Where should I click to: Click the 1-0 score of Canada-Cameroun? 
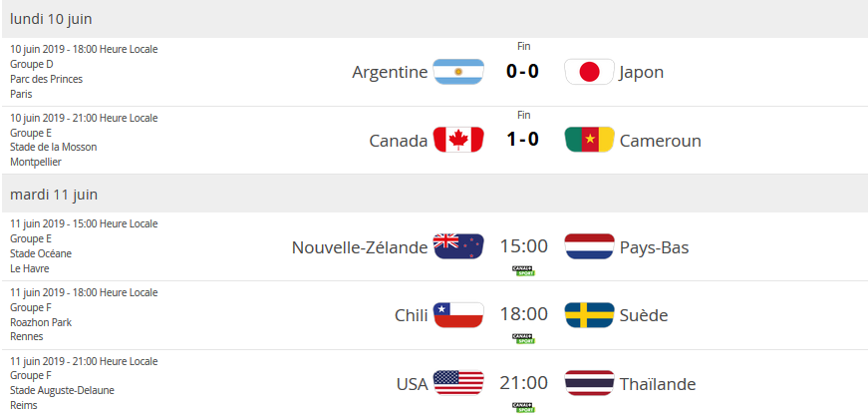tap(523, 140)
